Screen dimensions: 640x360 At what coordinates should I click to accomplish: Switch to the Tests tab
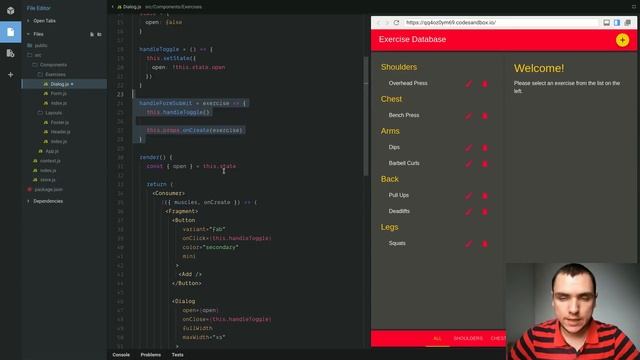[178, 355]
